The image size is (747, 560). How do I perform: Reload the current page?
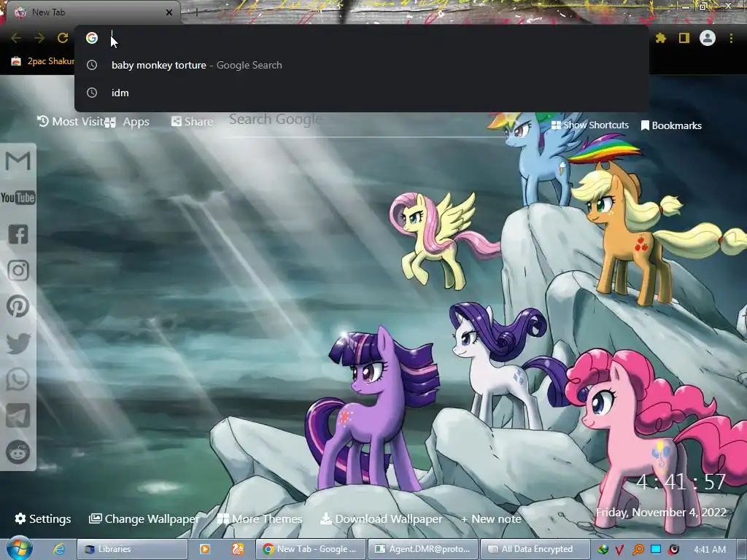pos(63,38)
